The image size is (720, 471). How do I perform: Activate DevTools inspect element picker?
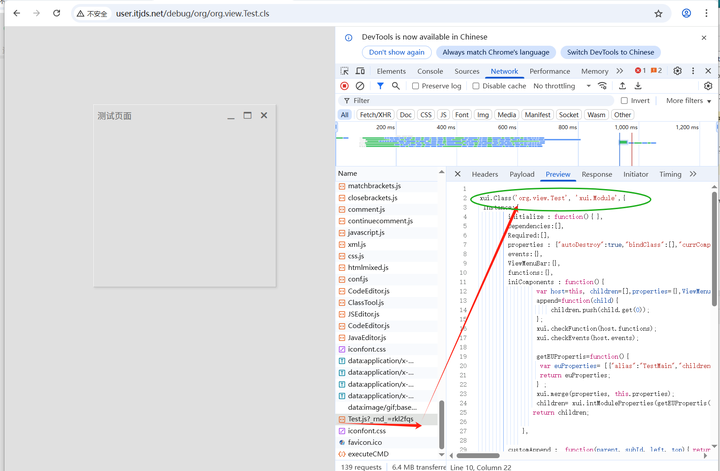click(x=344, y=71)
